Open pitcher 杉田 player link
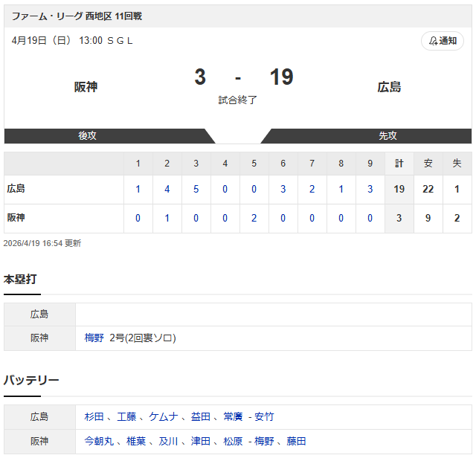Screen dimensions: 476x458 point(94,416)
